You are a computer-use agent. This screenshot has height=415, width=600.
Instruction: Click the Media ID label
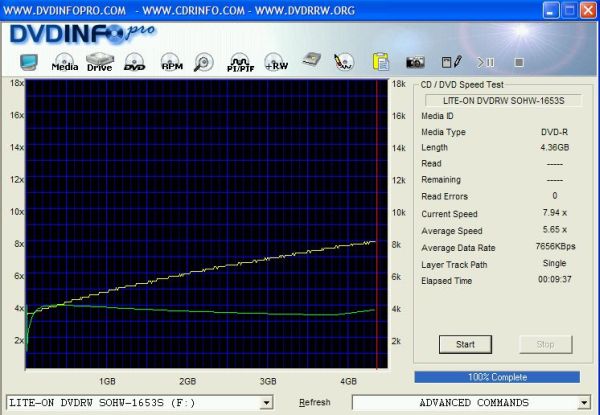click(437, 116)
